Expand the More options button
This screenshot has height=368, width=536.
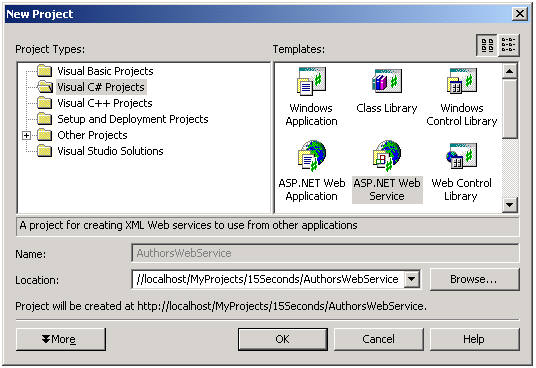(x=61, y=339)
